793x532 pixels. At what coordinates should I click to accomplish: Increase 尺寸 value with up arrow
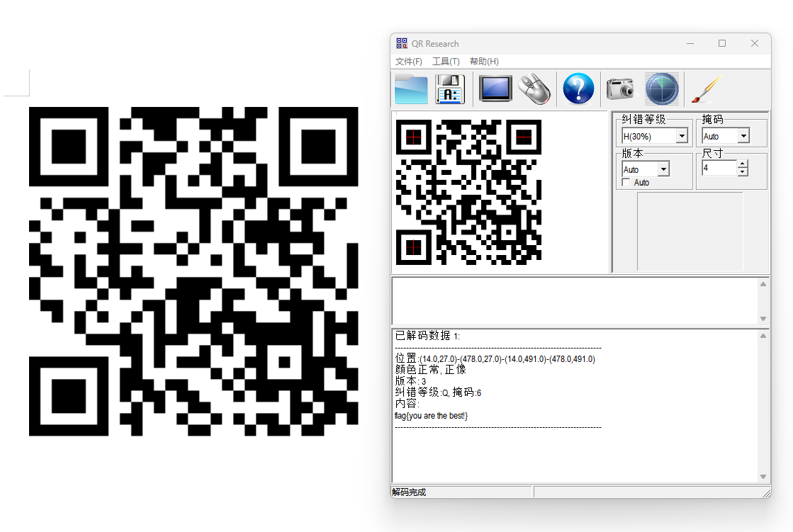coord(743,164)
